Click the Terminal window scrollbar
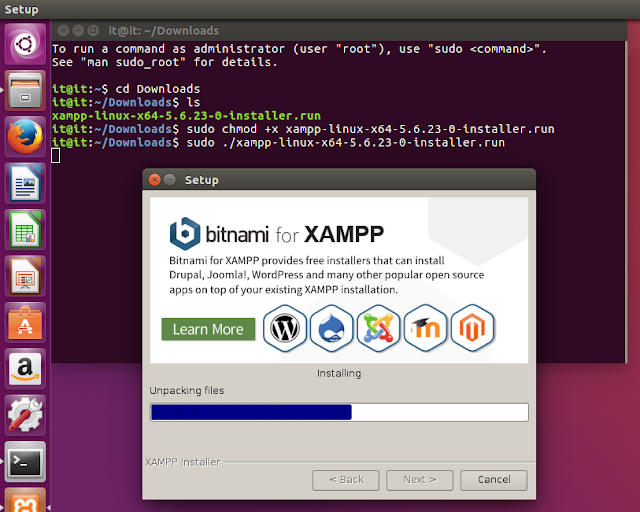640x512 pixels. (x=626, y=202)
